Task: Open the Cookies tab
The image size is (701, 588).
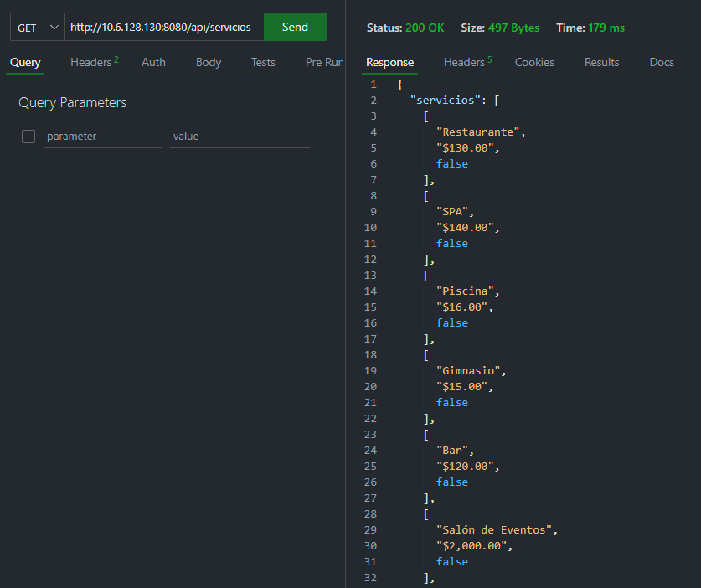Action: [x=534, y=62]
